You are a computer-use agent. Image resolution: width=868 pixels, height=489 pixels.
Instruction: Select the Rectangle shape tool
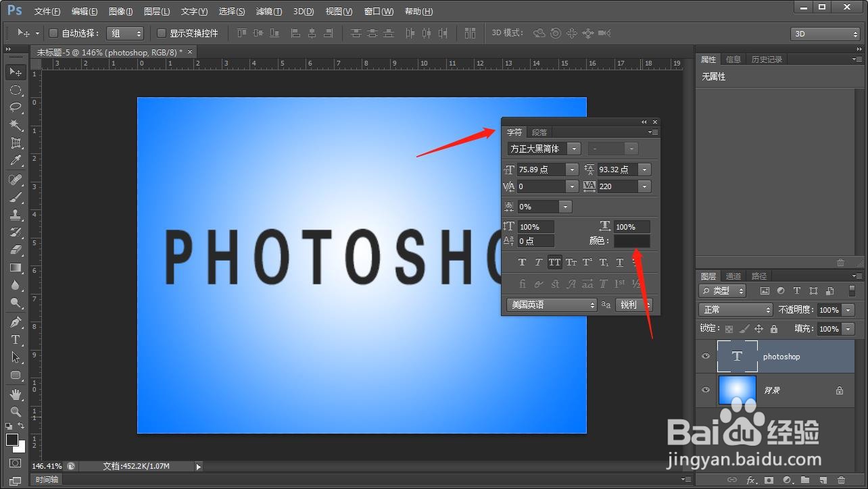point(16,375)
